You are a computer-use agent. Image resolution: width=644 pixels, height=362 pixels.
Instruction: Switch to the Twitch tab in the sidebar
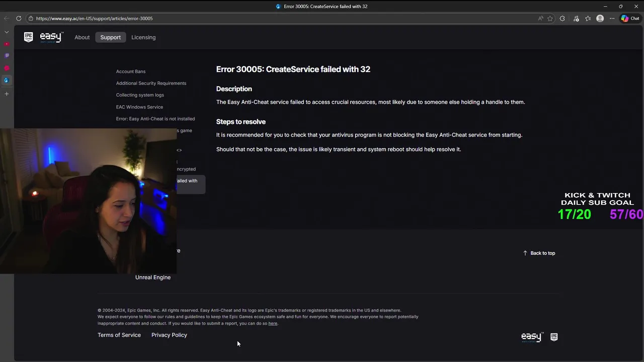point(7,56)
